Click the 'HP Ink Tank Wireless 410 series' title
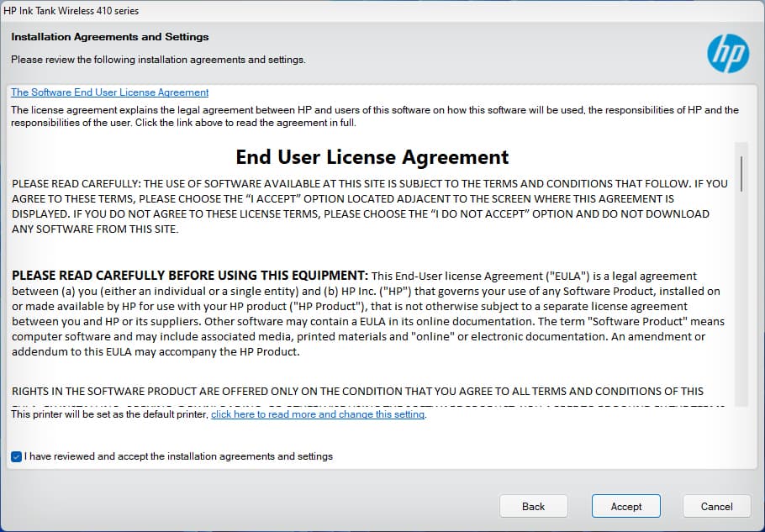 pos(71,11)
